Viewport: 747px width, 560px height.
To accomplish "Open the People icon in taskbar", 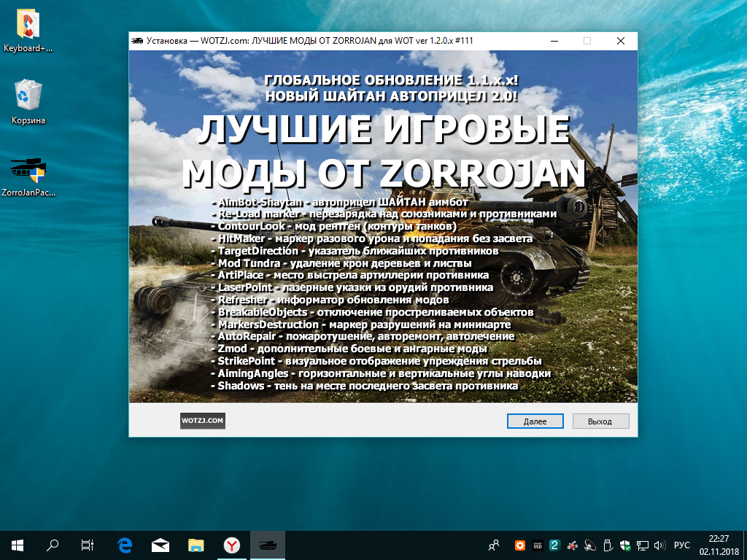I will [494, 545].
